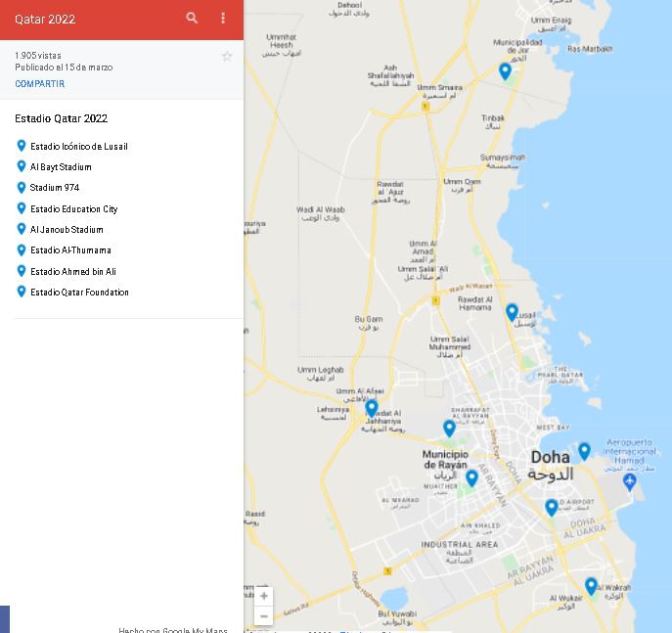
Task: Select Estadio Al-Thumama in list
Action: pos(70,249)
